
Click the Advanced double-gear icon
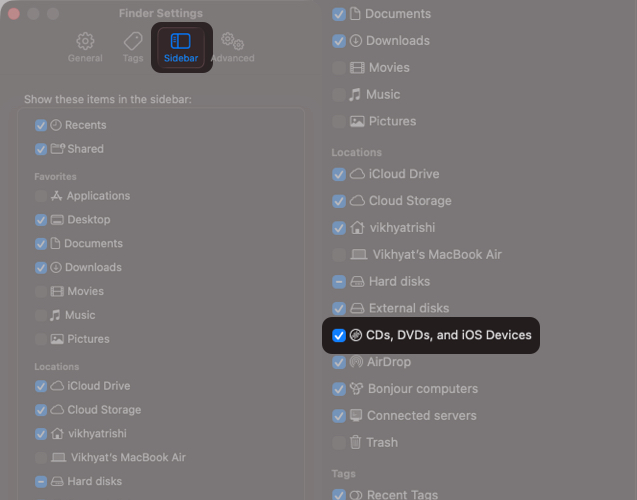(x=232, y=41)
